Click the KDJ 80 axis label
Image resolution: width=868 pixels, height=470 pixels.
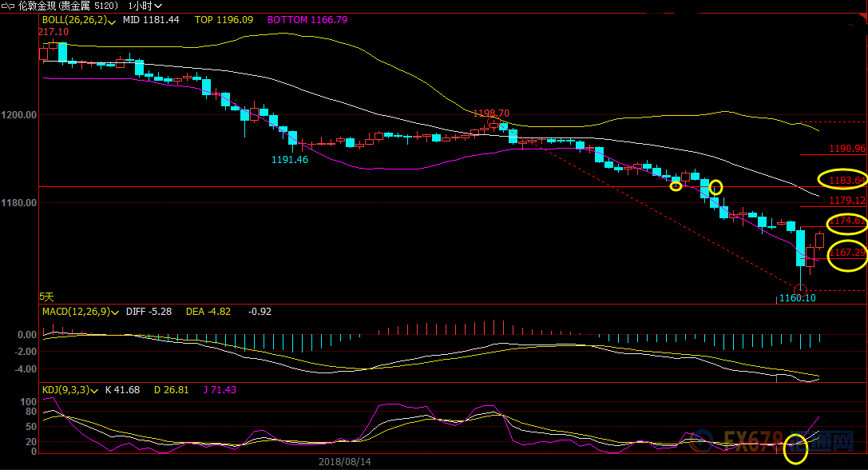coord(31,412)
